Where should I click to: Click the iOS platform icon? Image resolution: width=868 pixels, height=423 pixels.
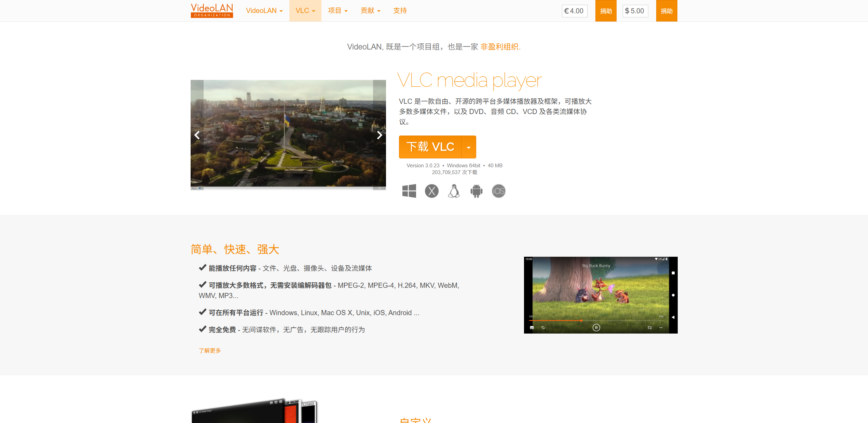[x=498, y=191]
